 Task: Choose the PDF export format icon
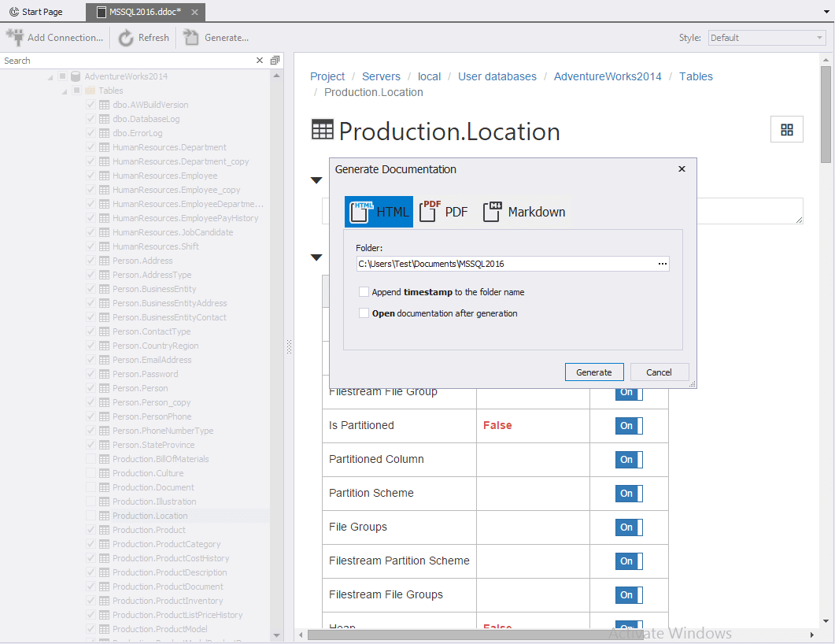(x=430, y=211)
